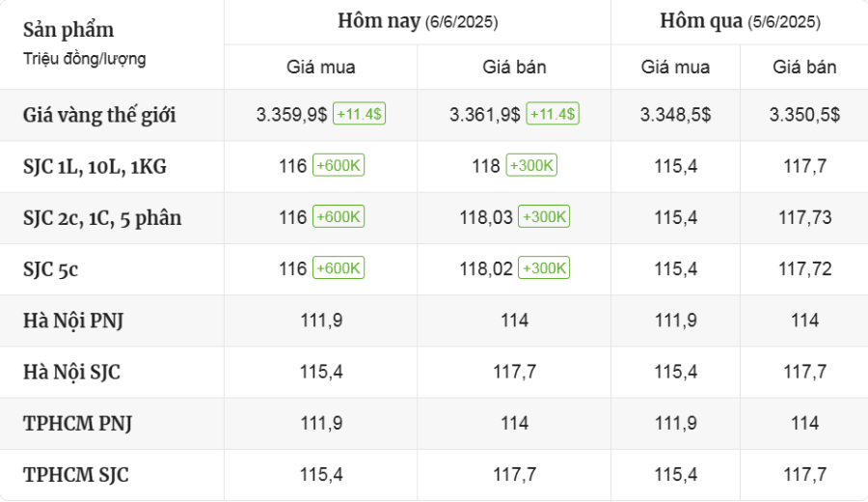The image size is (868, 502).
Task: Select the "TPHCM PNJ" row label
Action: (x=77, y=423)
